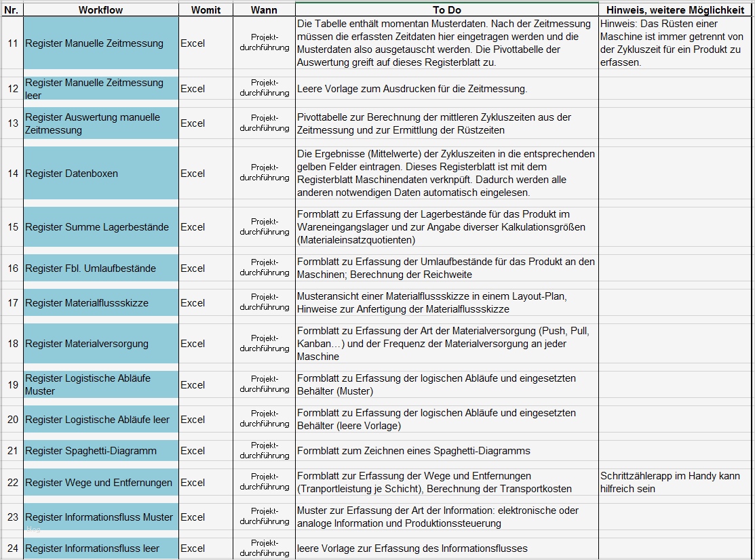Select the Nr. header cell
The height and width of the screenshot is (560, 755).
[x=12, y=9]
